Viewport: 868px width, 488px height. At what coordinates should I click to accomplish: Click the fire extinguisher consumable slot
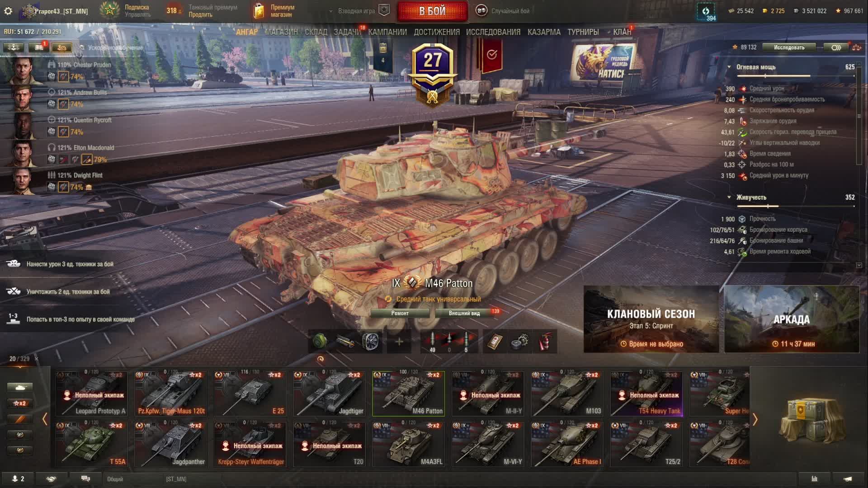click(545, 342)
